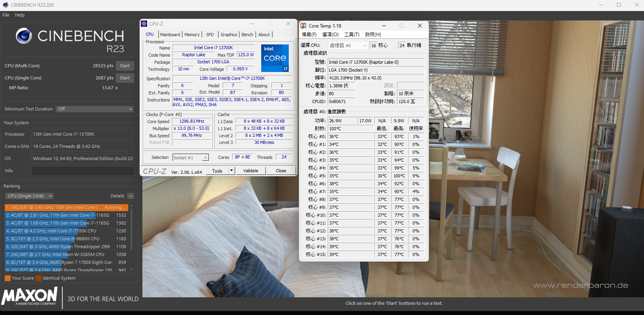Click the orange Your Score legend square
Viewport: 644px width, 315px height.
tap(7, 278)
